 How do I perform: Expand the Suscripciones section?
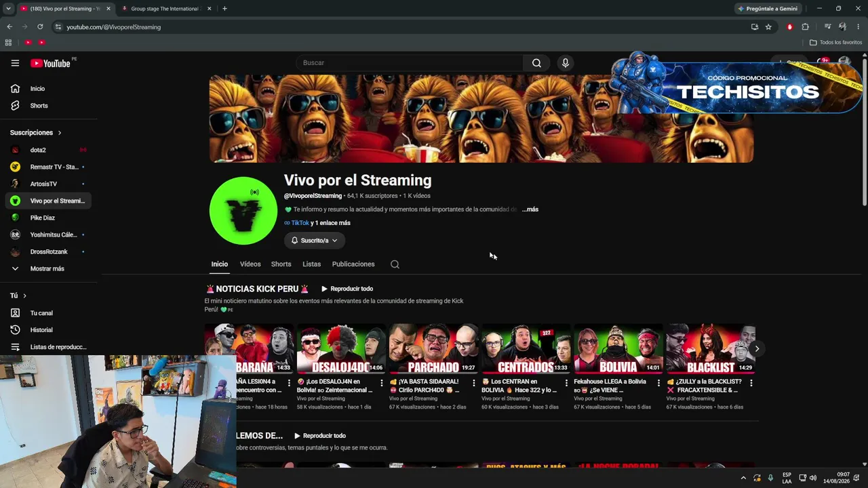(36, 133)
